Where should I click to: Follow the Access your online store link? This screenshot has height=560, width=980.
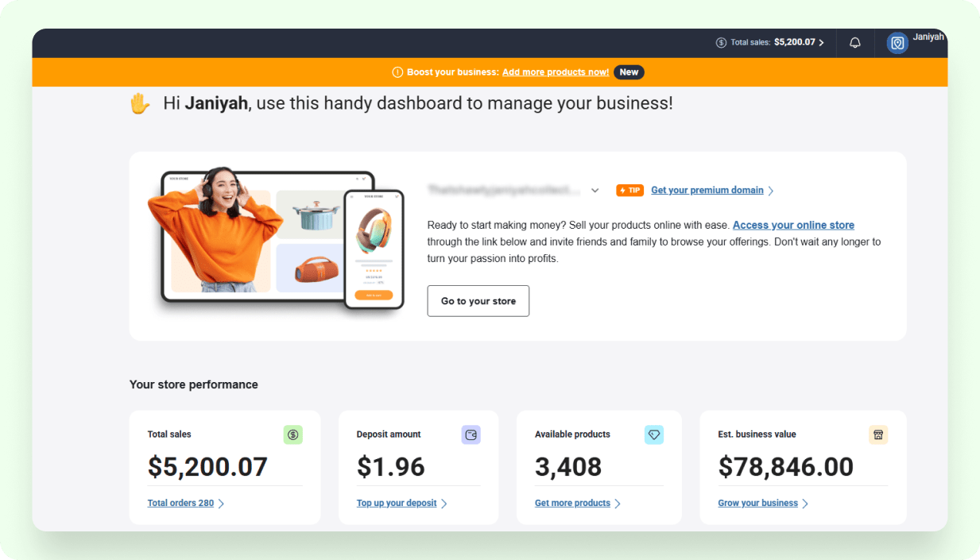coord(793,225)
